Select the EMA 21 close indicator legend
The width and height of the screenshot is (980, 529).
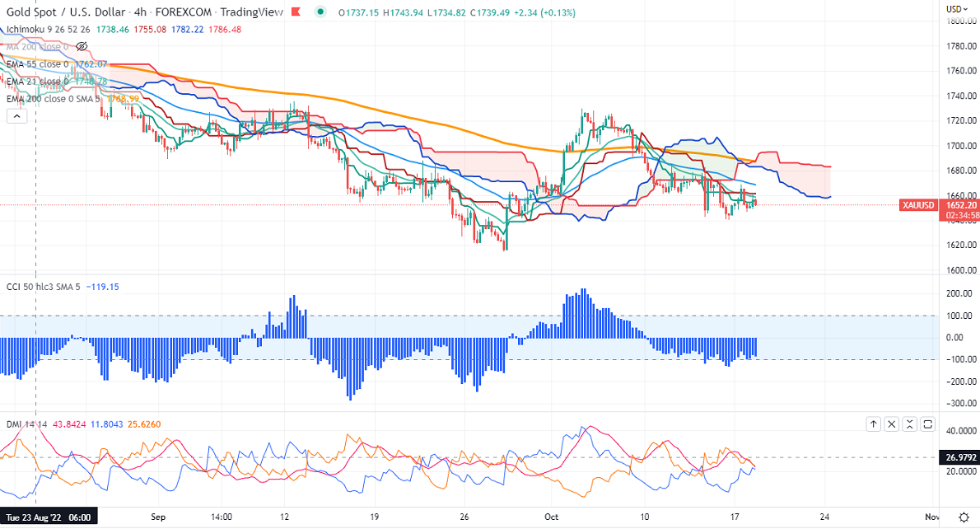(x=38, y=82)
